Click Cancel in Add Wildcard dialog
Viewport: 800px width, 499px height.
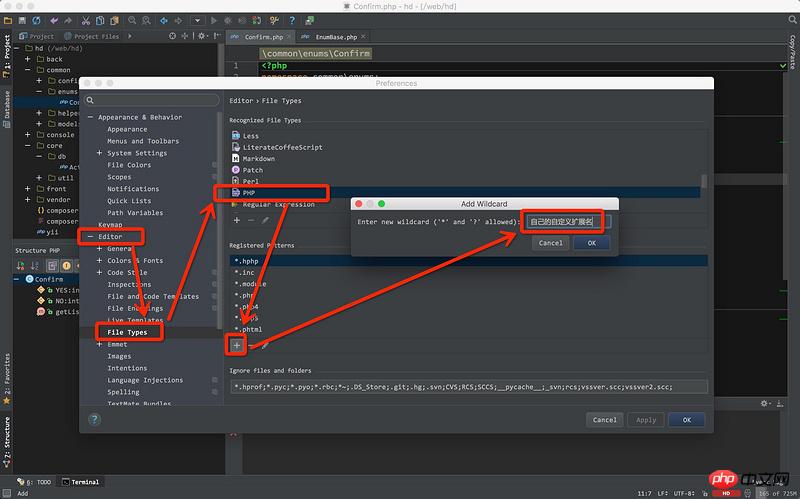(551, 243)
